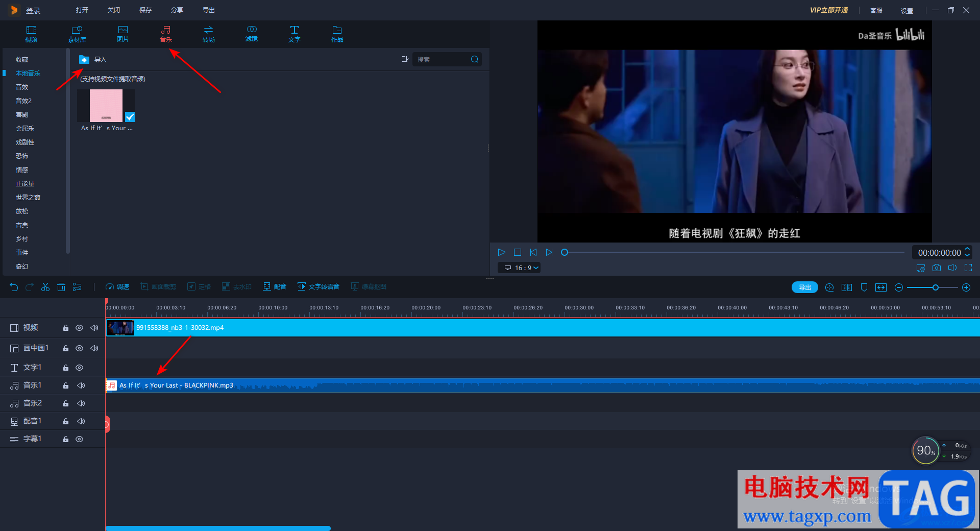Delete the selected clip with trash icon
980x531 pixels.
(61, 287)
